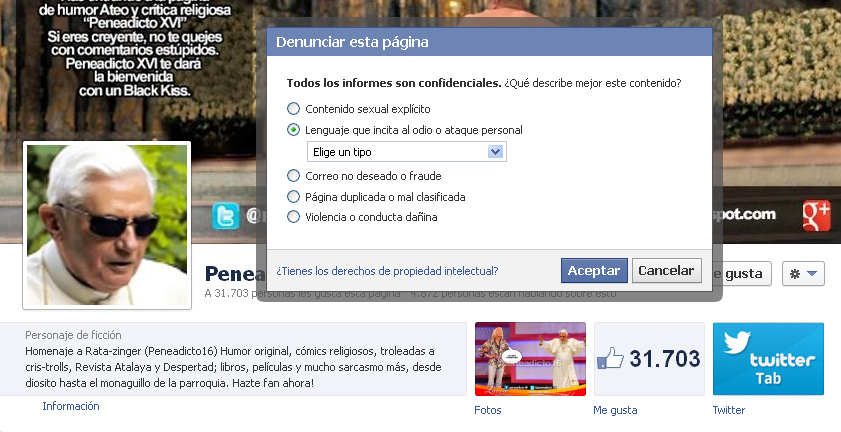
Task: Select 'Contenido sexual explícito' radio option
Action: (293, 109)
